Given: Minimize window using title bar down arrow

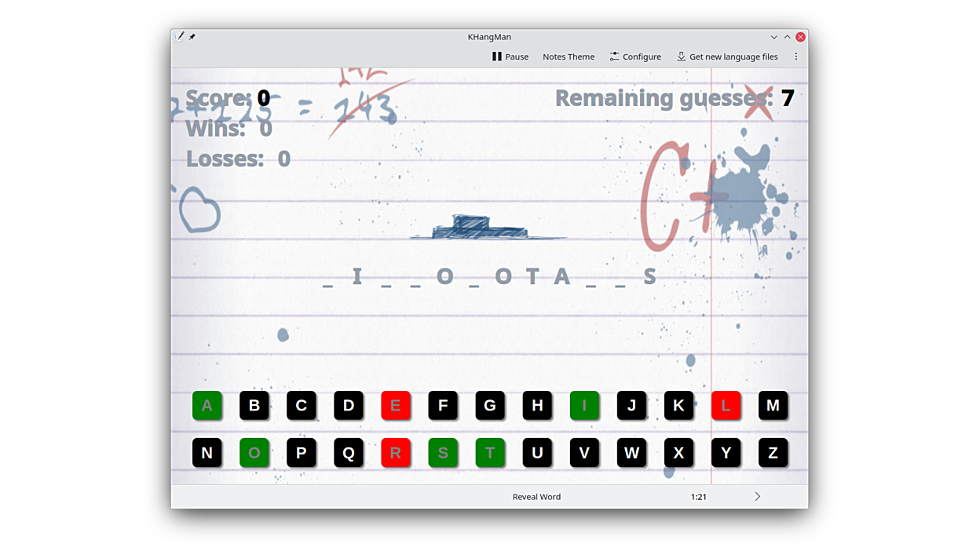Looking at the screenshot, I should pos(773,37).
